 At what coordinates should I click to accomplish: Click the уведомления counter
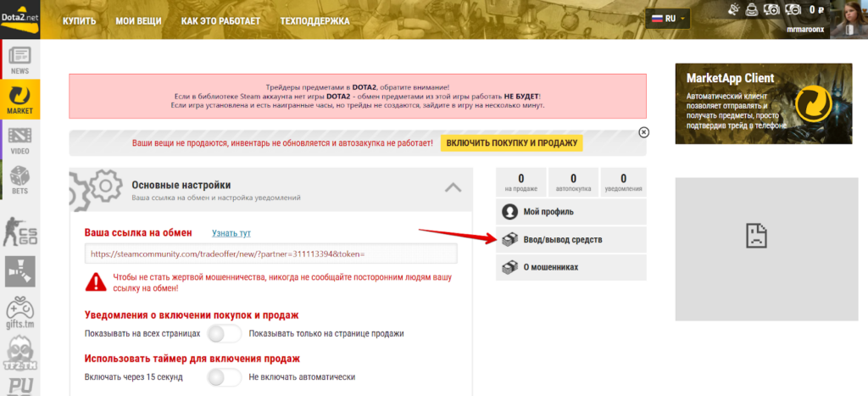[623, 182]
